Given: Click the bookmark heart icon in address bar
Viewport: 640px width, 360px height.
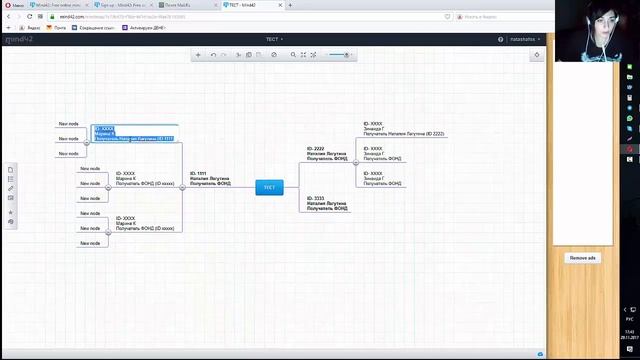Looking at the screenshot, I should pyautogui.click(x=447, y=17).
